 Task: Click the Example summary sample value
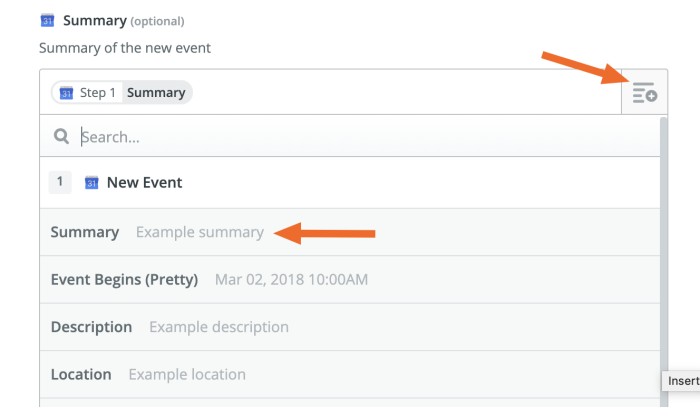coord(200,232)
